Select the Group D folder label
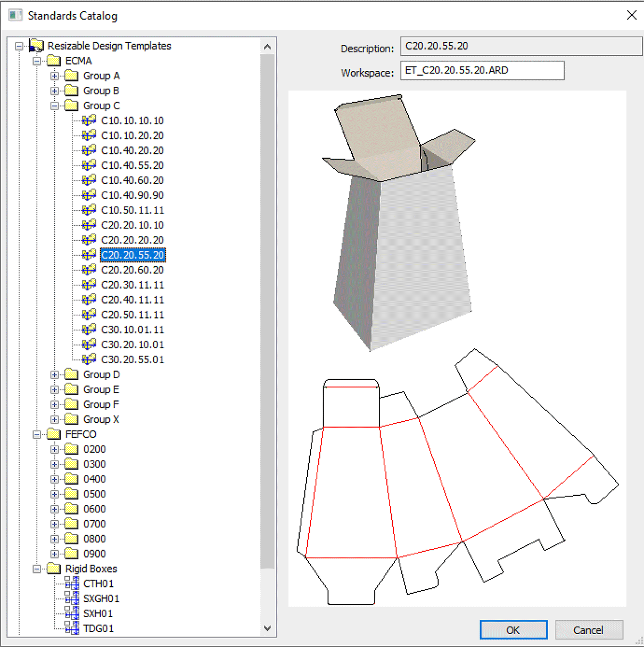 101,375
